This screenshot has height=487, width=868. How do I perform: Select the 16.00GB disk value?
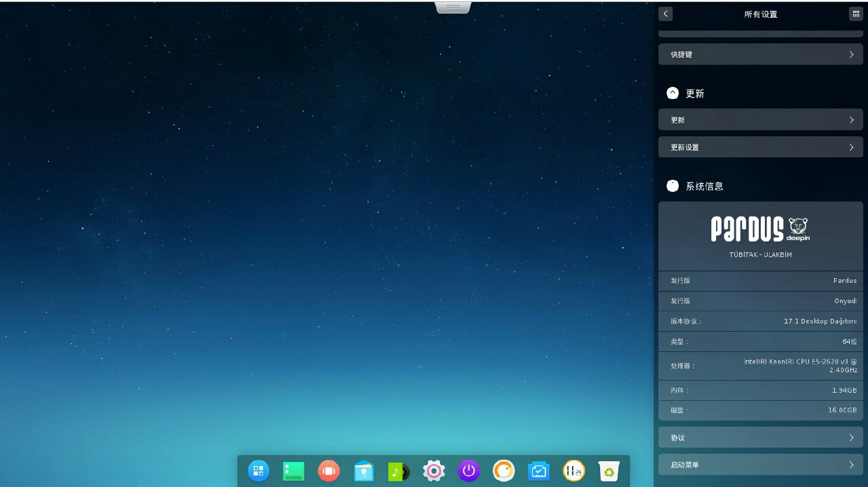tap(842, 411)
